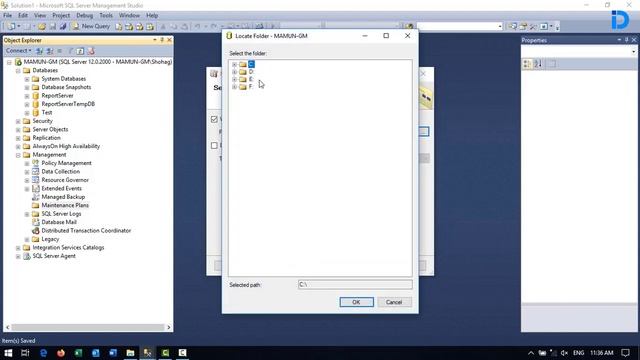This screenshot has height=360, width=640.
Task: Pin the Object Explorer auto-hide icon
Action: [x=162, y=40]
